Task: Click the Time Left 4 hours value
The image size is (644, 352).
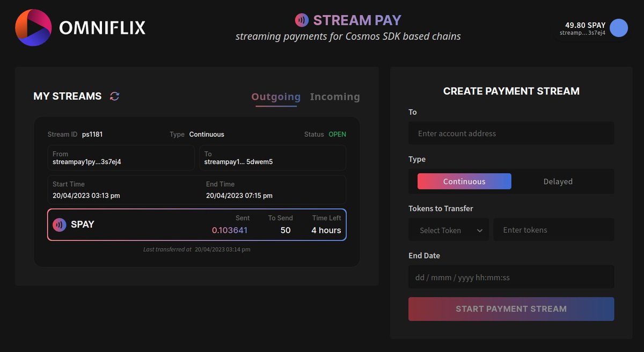Action: pos(326,230)
